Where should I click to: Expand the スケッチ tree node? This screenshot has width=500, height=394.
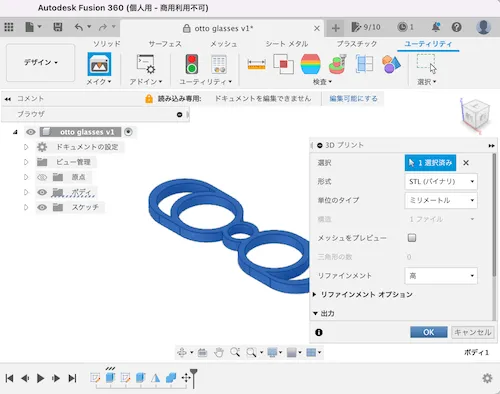tap(26, 207)
